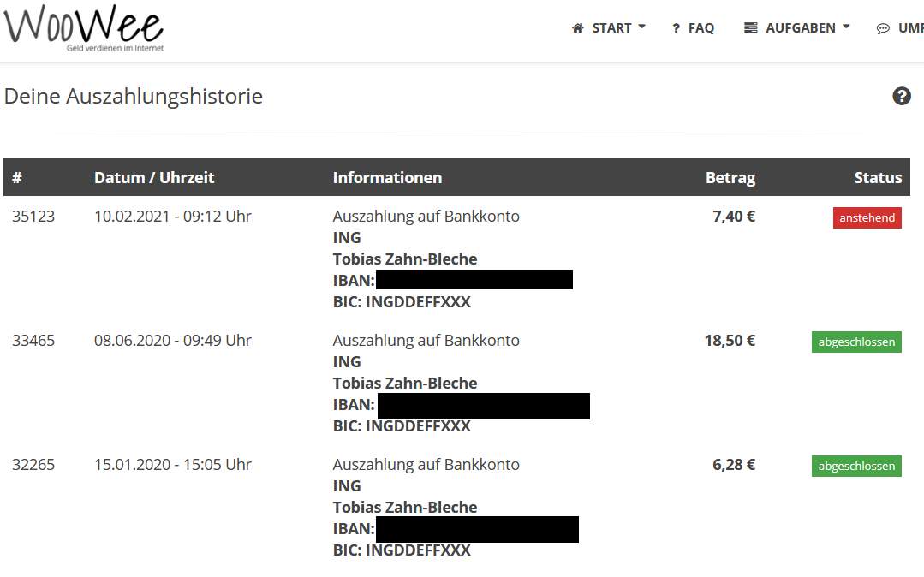The height and width of the screenshot is (577, 924).
Task: Click the 18,50 € amount entry
Action: [x=729, y=340]
